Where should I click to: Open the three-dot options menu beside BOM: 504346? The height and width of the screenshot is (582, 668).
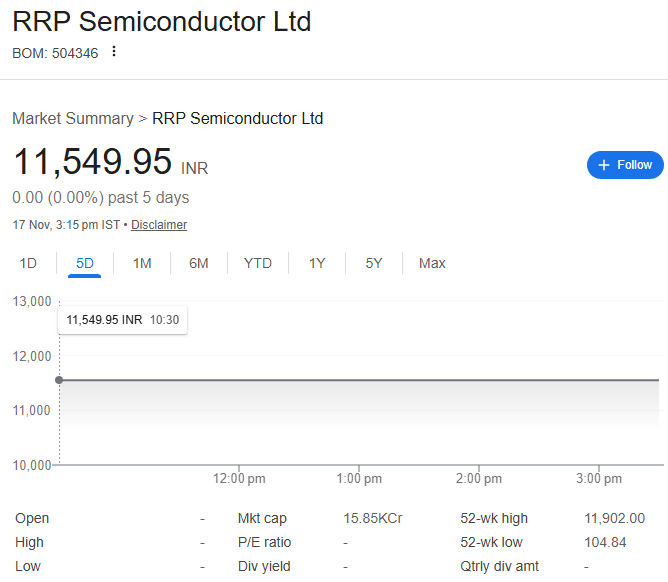point(114,52)
